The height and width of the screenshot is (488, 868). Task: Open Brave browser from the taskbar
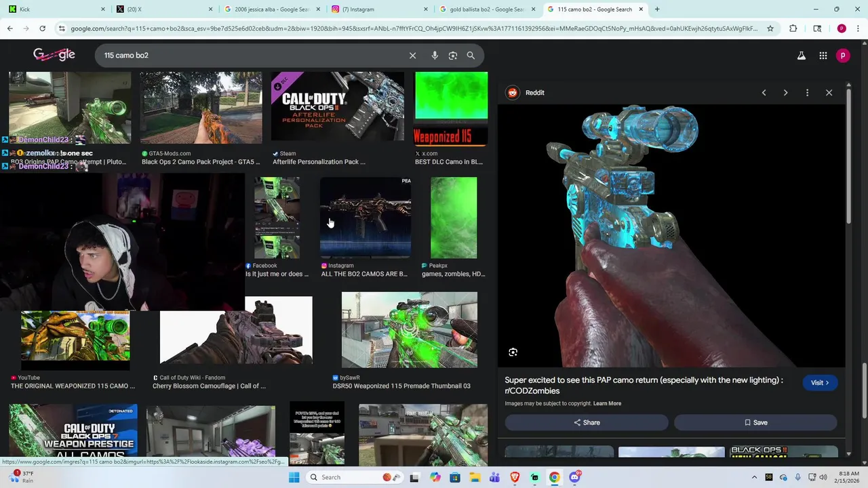pos(515,477)
